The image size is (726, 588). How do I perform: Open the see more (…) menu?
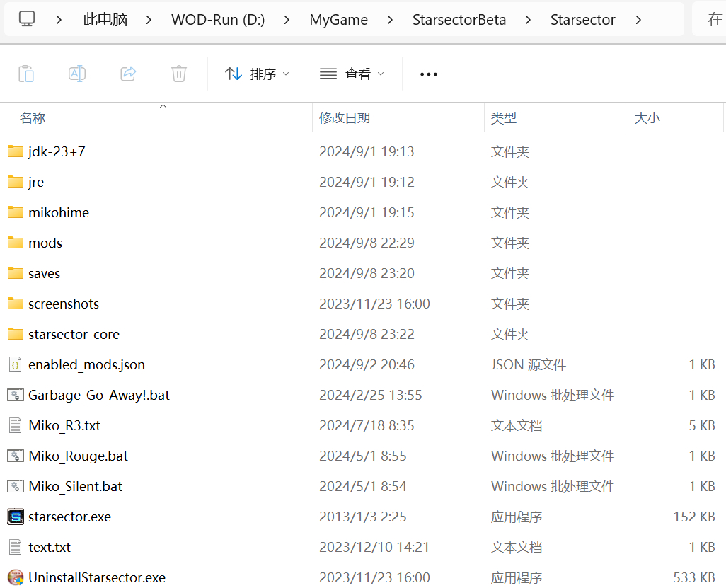(428, 73)
